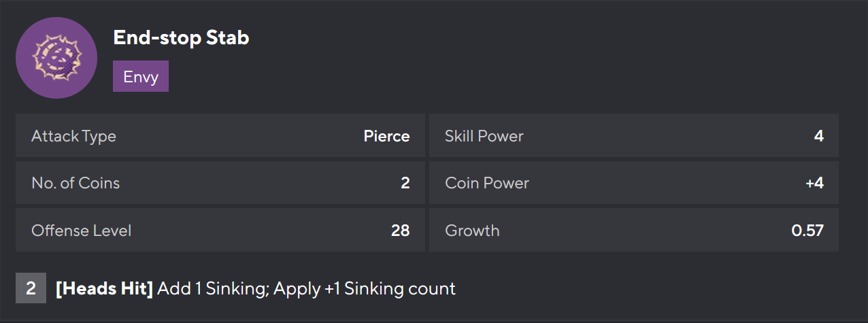Select the Offense Level label
The height and width of the screenshot is (323, 868).
(x=81, y=231)
